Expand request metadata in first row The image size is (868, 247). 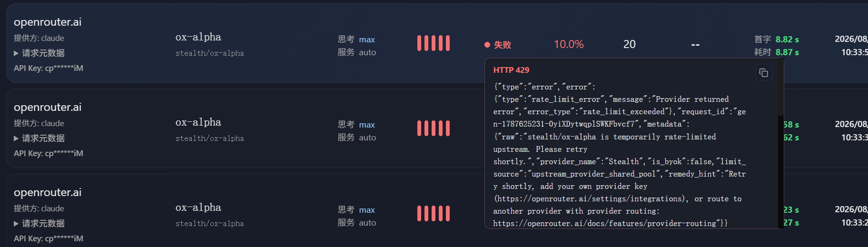(x=39, y=53)
